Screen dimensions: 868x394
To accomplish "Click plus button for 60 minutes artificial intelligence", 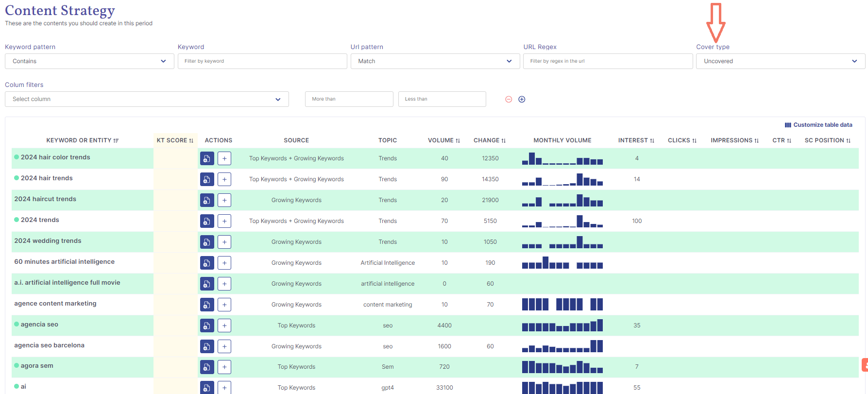I will tap(224, 263).
